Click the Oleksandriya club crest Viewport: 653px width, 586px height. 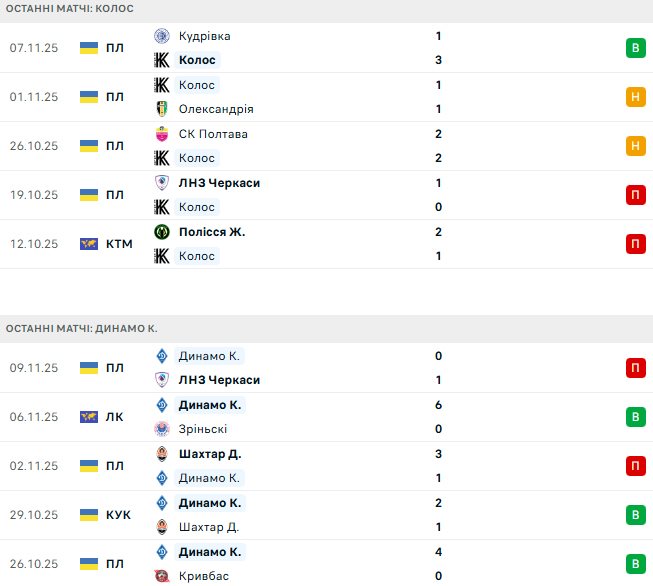pos(162,109)
